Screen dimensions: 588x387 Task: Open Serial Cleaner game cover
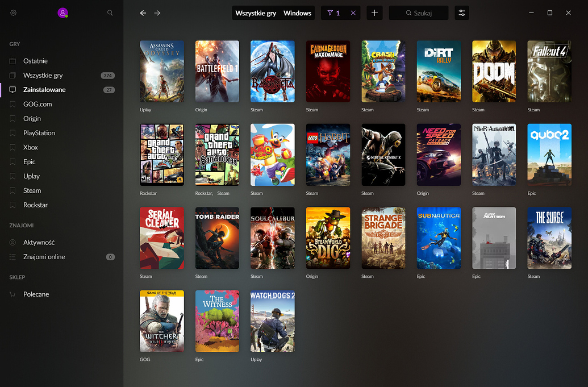(x=161, y=238)
